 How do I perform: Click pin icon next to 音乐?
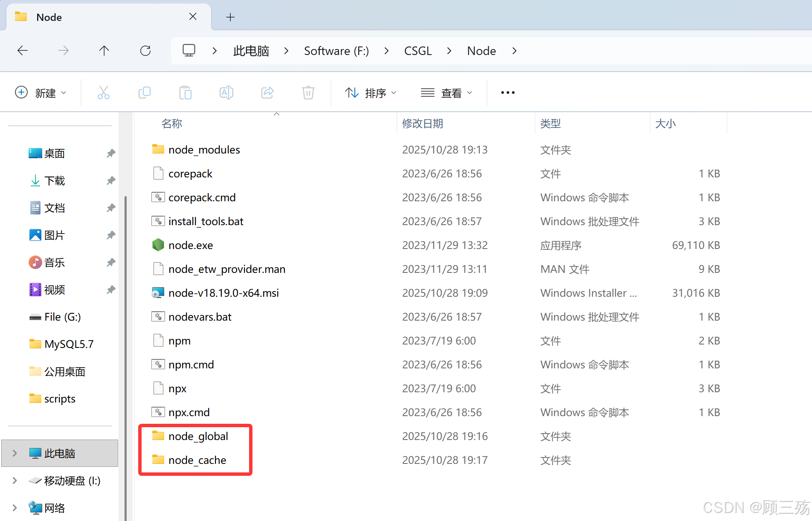tap(111, 263)
